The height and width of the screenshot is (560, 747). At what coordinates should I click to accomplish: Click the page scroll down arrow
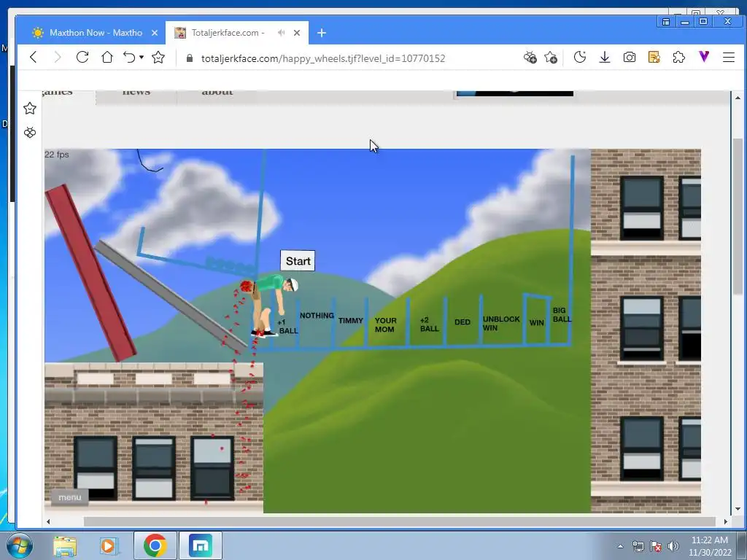[738, 509]
